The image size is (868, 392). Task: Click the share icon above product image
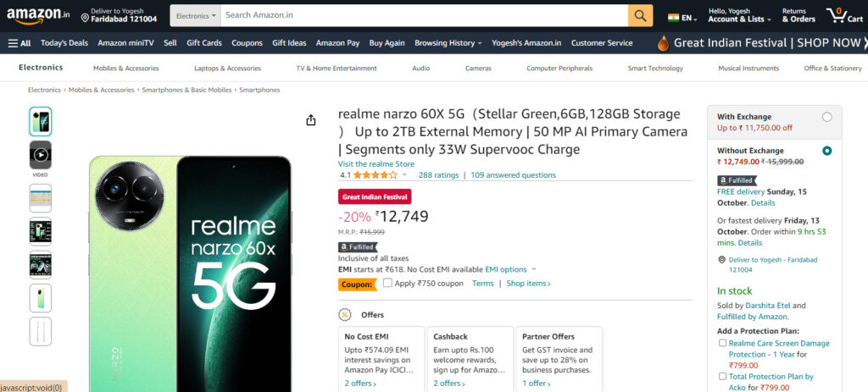click(x=310, y=120)
